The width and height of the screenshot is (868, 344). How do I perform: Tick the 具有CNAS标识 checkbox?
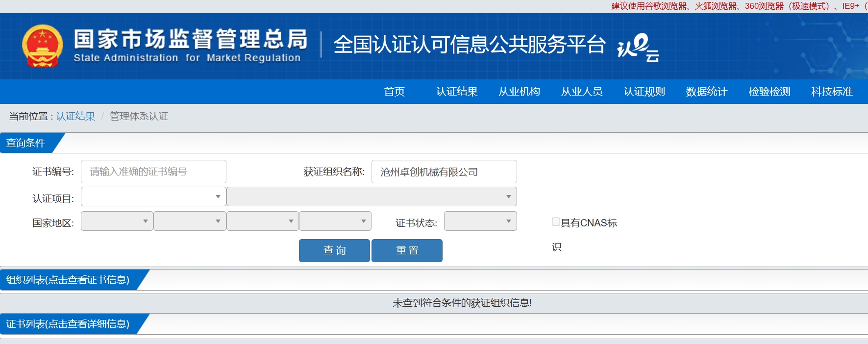coord(556,221)
